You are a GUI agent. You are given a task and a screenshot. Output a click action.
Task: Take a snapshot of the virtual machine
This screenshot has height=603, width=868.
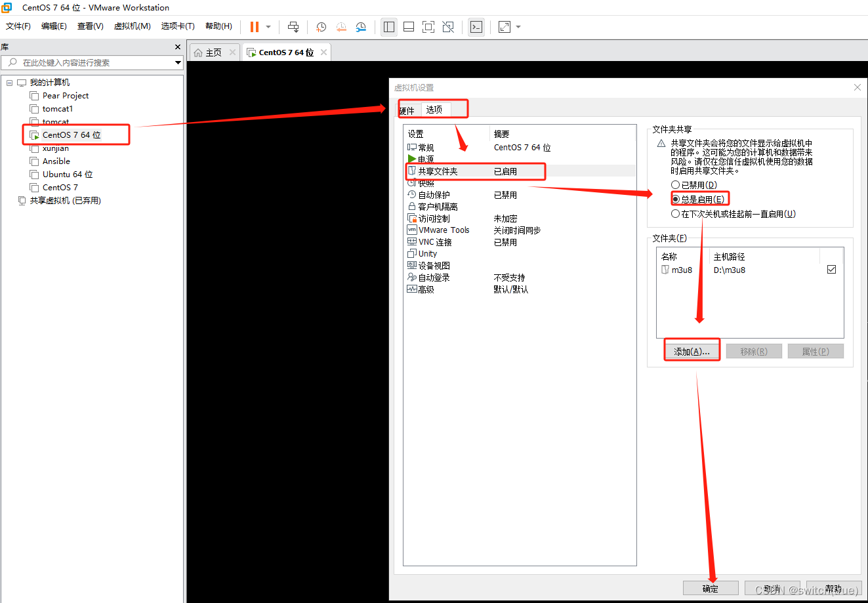(x=321, y=27)
